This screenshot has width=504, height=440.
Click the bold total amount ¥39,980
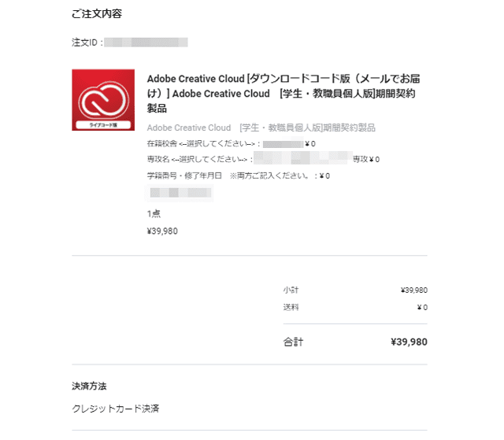click(409, 342)
